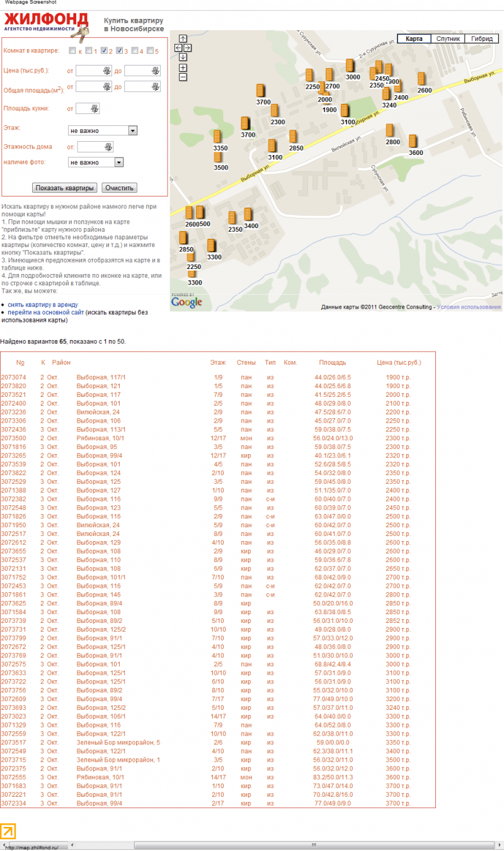Open building marker priced 2300
Viewport: 504px width, 851px height.
tap(275, 111)
